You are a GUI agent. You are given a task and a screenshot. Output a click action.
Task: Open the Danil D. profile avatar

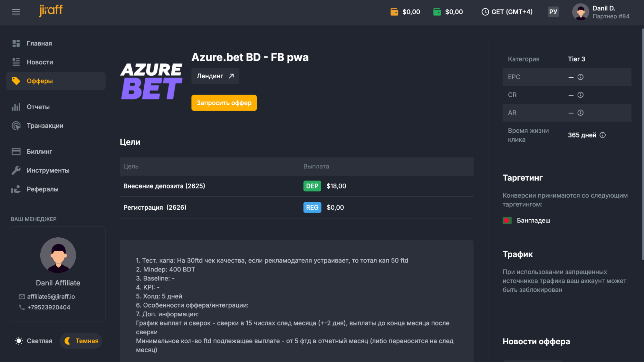[x=581, y=12]
